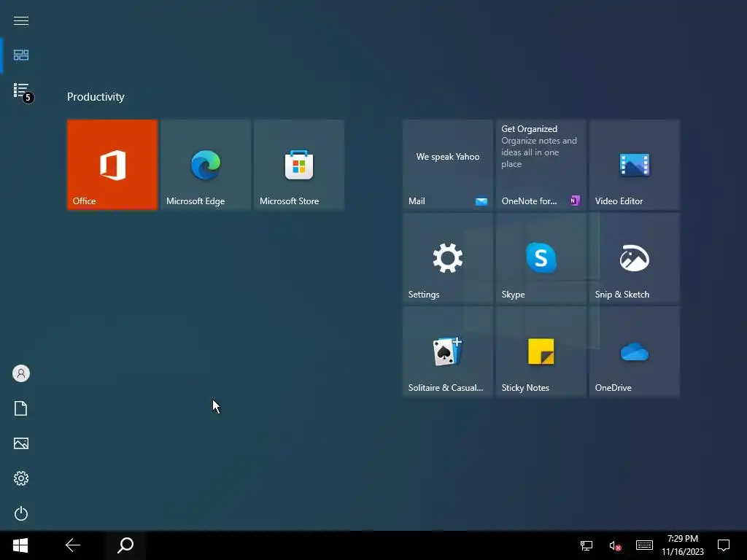Open Settings from the sidebar gear
Viewport: 747px width, 560px height.
(21, 478)
